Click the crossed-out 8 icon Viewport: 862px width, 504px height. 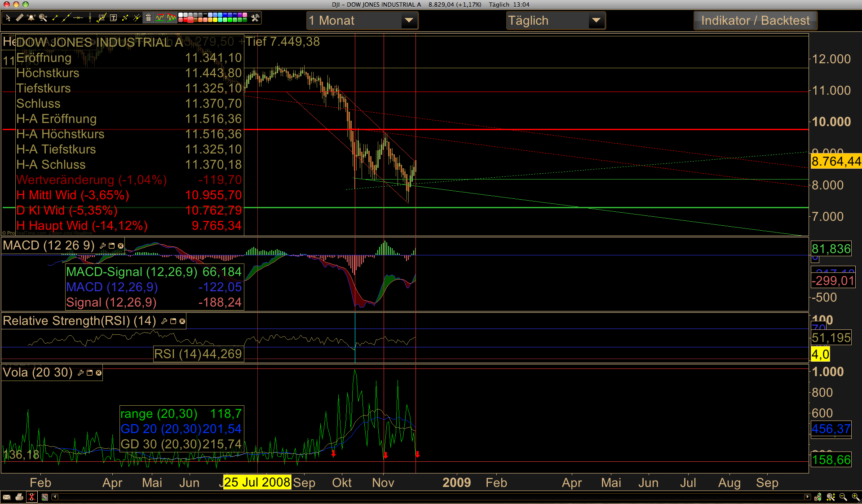(32, 497)
